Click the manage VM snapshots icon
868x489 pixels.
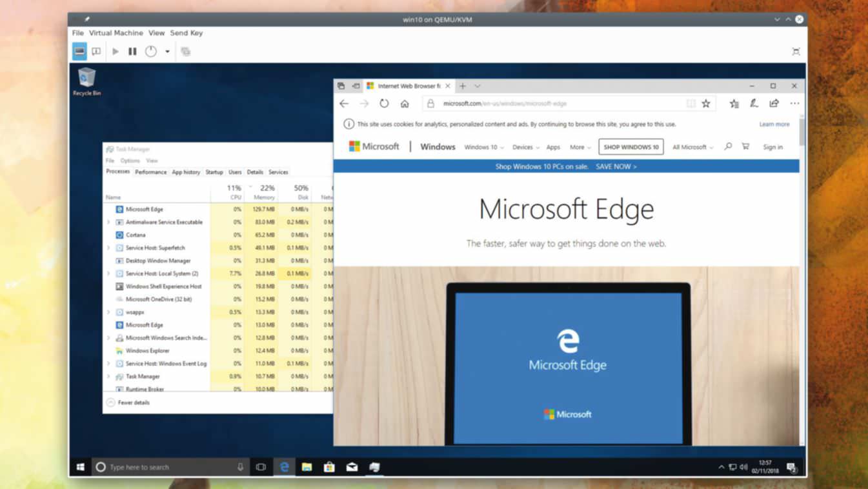pos(186,52)
